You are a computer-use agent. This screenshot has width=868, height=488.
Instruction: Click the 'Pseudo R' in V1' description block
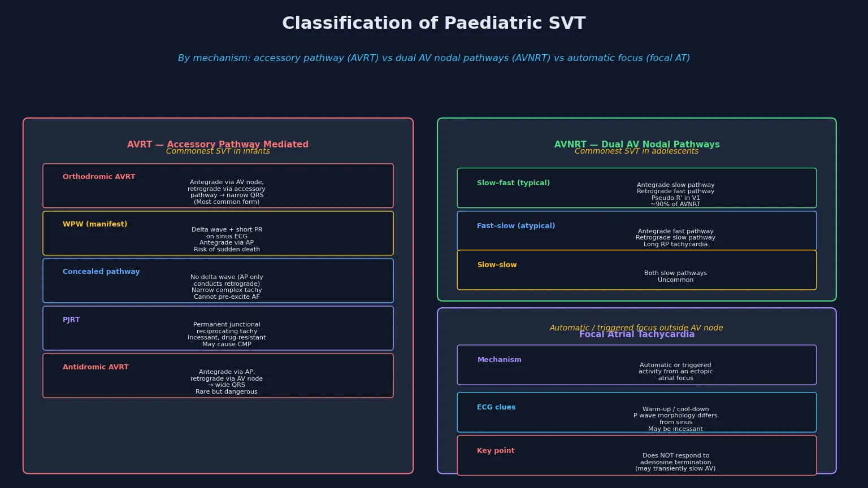(675, 195)
